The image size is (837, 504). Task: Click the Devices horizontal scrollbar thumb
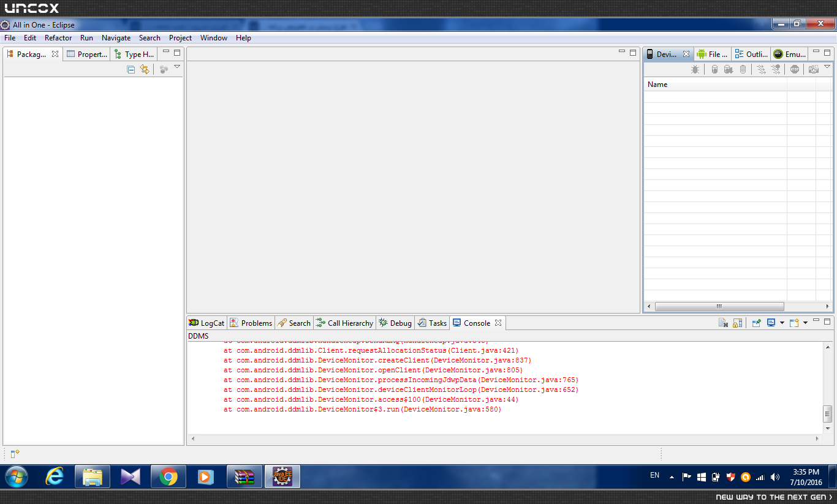tap(719, 306)
